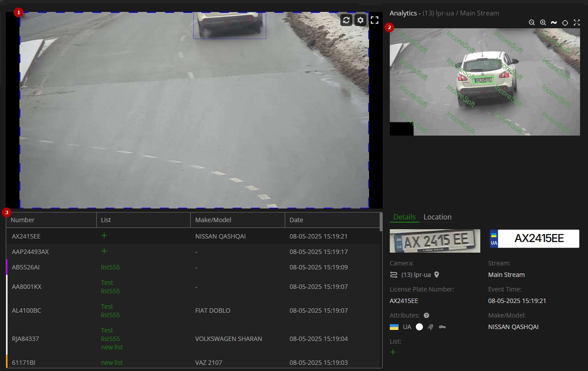Click FIAT DOBLO make/model cell
Screen dimensions: 588x371
pyautogui.click(x=213, y=310)
